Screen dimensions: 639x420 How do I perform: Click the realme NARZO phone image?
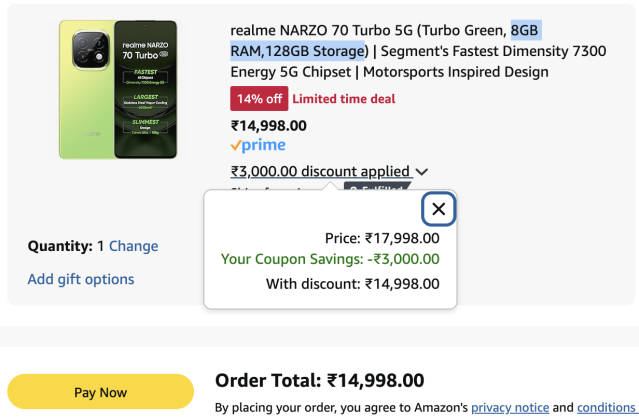point(118,89)
